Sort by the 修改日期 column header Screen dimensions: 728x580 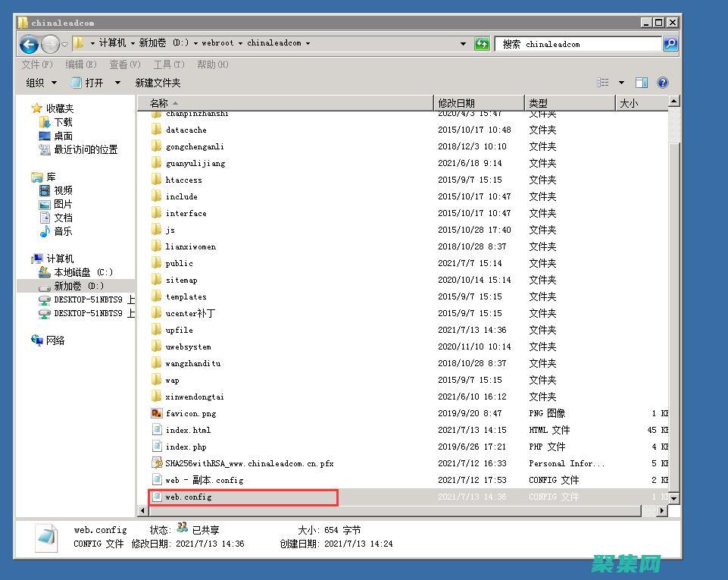point(456,103)
